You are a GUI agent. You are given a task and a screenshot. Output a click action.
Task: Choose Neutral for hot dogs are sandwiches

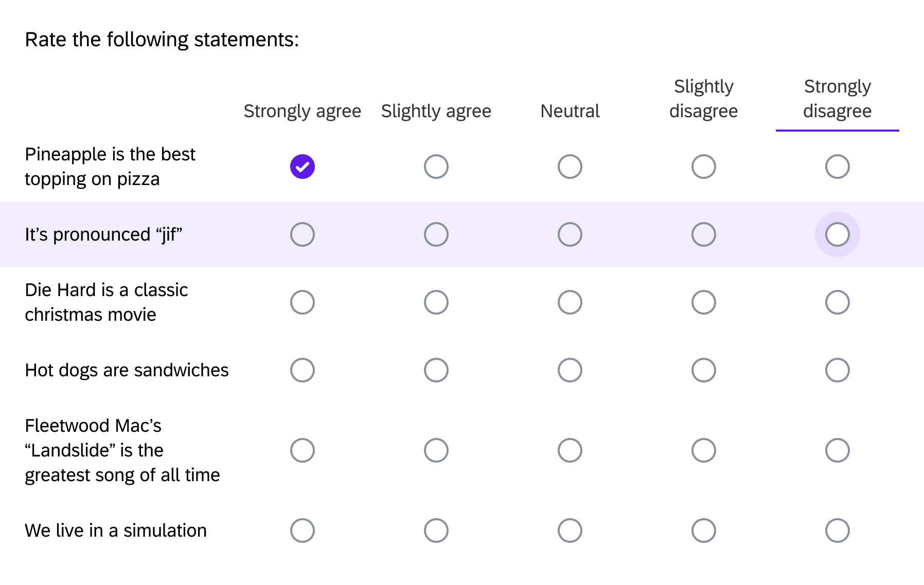[570, 370]
